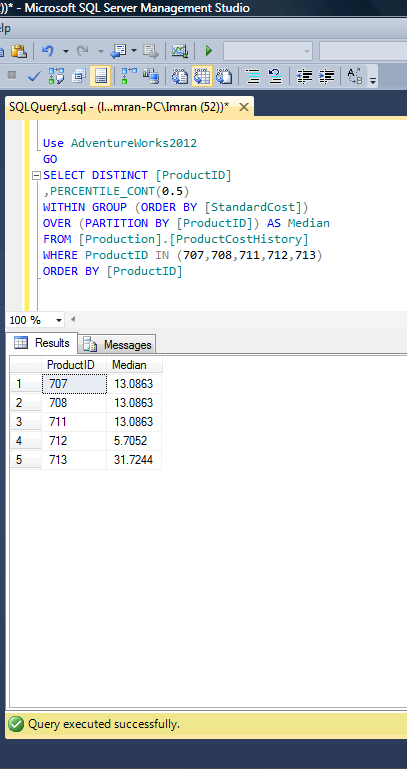Screen dimensions: 407x769
Task: Toggle Include Client Statistics
Action: [x=151, y=76]
